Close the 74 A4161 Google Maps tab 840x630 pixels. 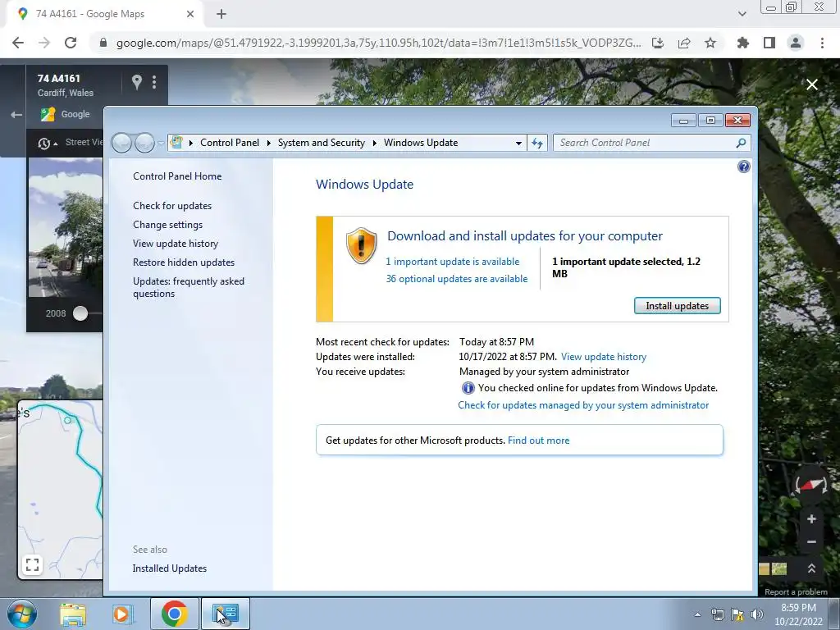[x=190, y=14]
